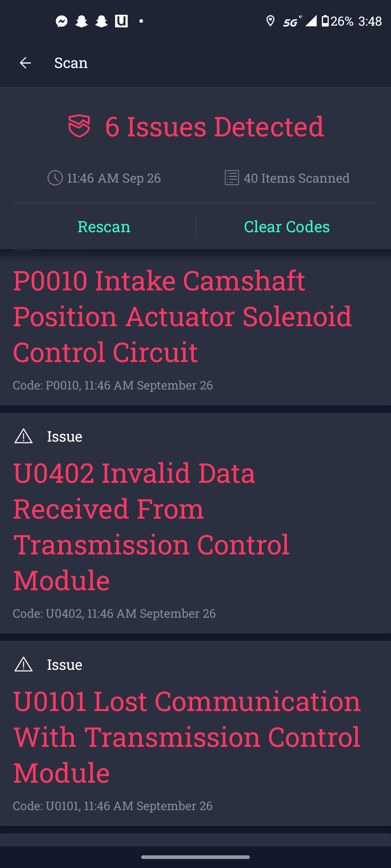Tap the 11:46 AM Sep 26 timestamp
Viewport: 391px width, 868px height.
114,178
